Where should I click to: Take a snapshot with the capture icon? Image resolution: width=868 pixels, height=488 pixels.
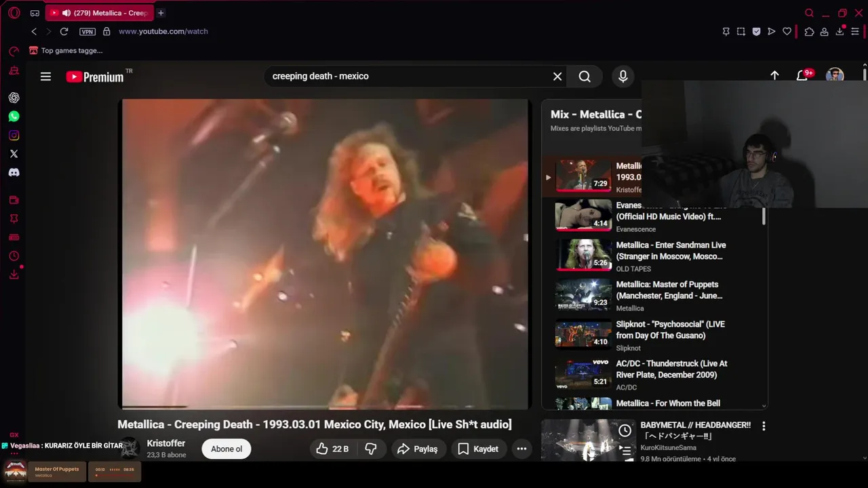click(x=741, y=31)
